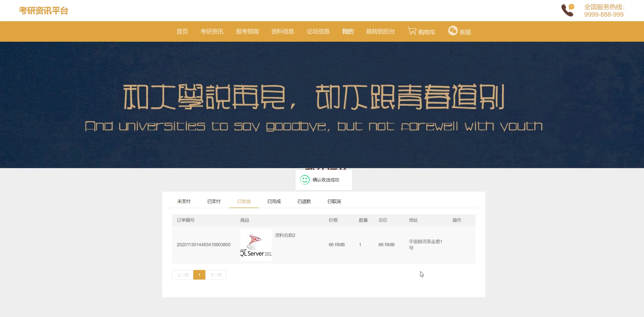Click the 考研资讯平台 site logo
Image resolution: width=644 pixels, height=317 pixels.
coord(43,10)
